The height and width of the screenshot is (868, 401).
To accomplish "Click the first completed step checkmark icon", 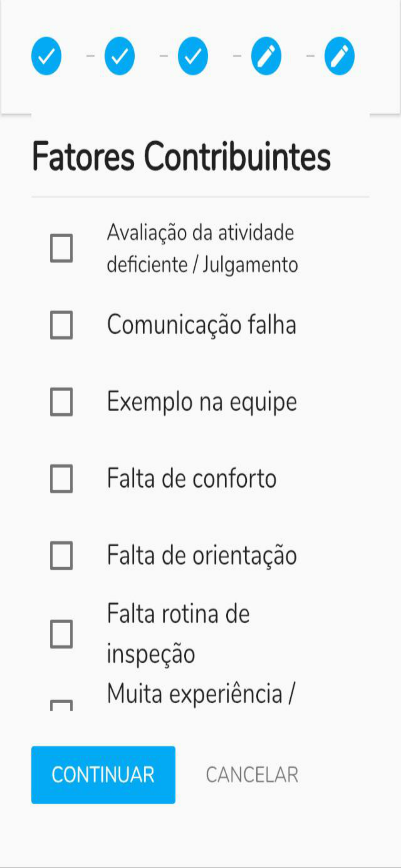I will [46, 56].
